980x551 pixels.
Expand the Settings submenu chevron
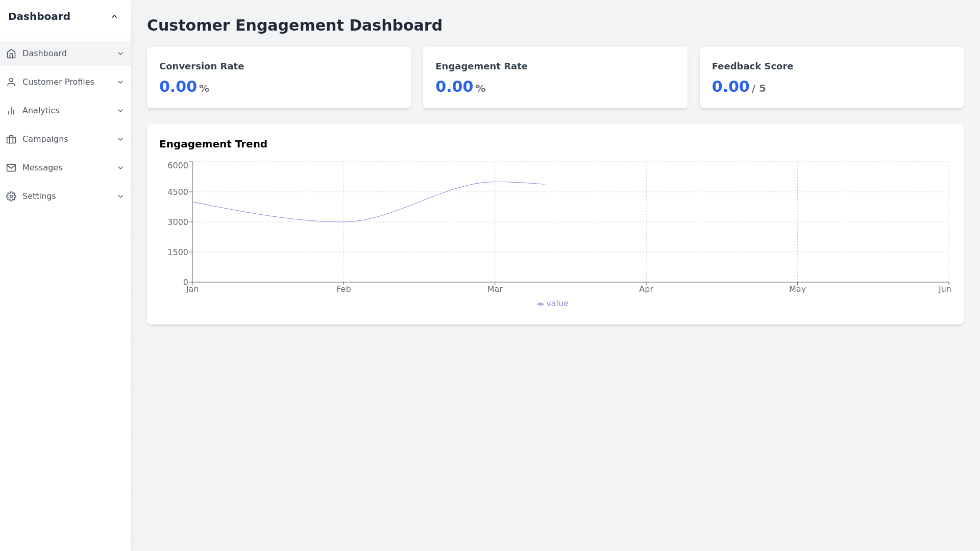[120, 196]
